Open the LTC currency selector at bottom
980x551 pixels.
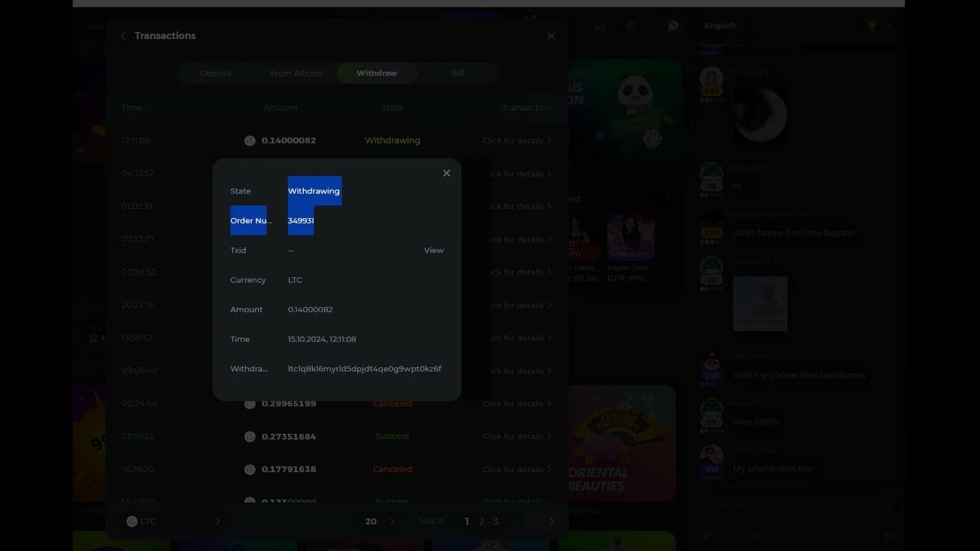pos(174,521)
